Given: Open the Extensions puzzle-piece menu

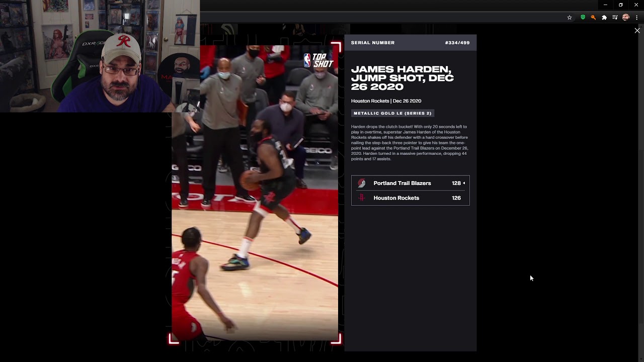Looking at the screenshot, I should pos(604,18).
